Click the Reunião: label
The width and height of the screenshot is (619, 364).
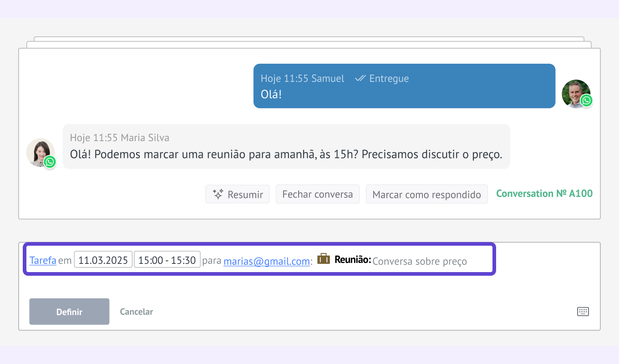(x=353, y=260)
